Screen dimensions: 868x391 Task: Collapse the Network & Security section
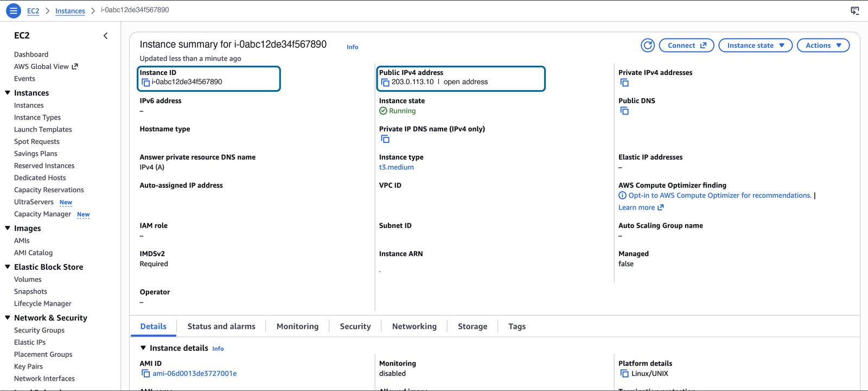[8, 318]
